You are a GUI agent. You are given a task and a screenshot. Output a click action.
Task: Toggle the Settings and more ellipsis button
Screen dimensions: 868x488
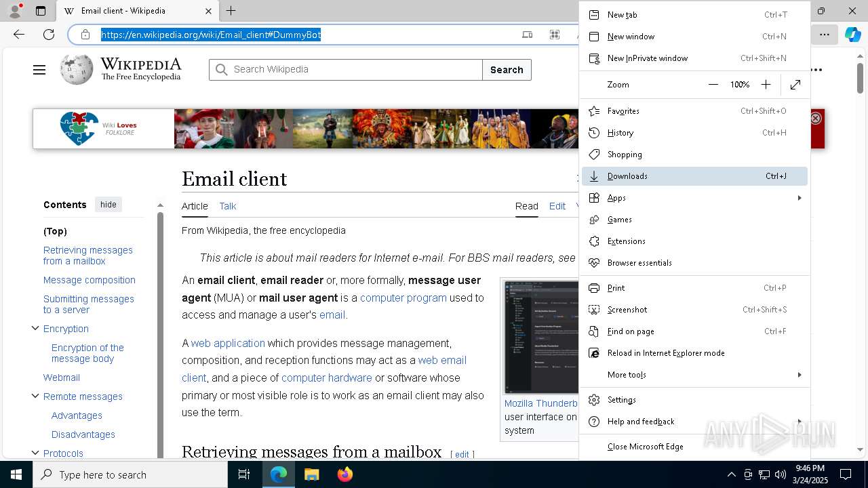(x=825, y=35)
